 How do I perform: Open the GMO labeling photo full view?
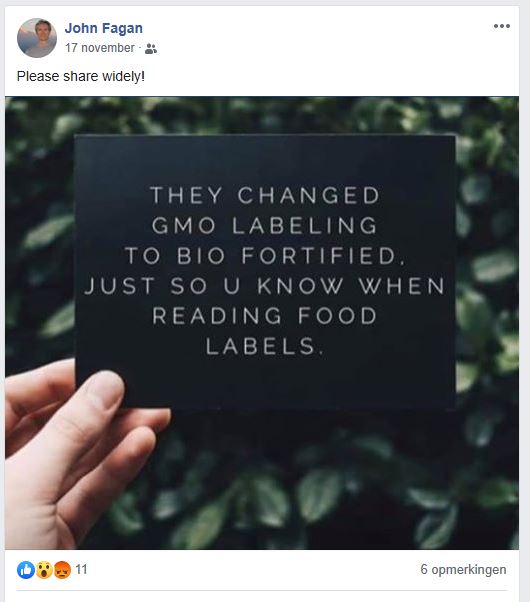click(x=262, y=323)
